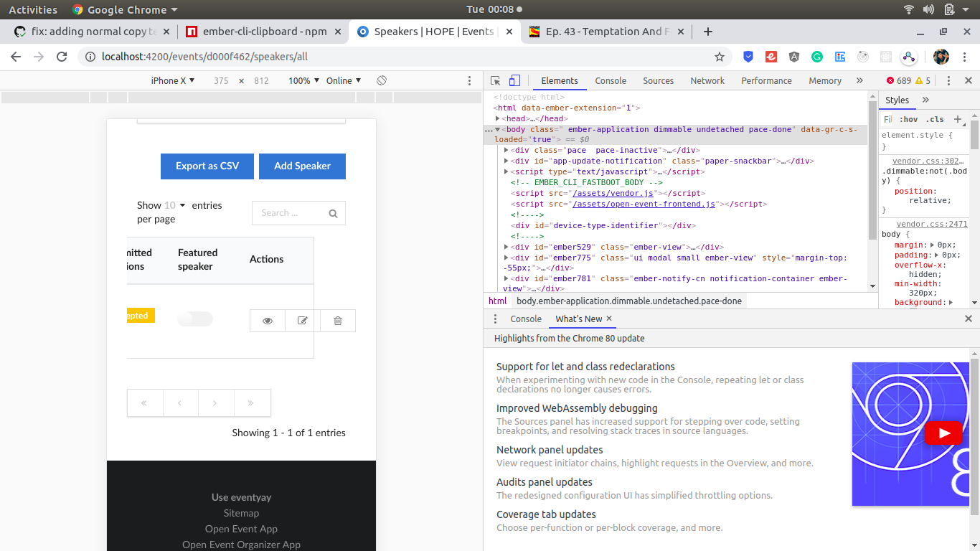Go to first page pagination button
Viewport: 980px width, 551px height.
tap(144, 403)
